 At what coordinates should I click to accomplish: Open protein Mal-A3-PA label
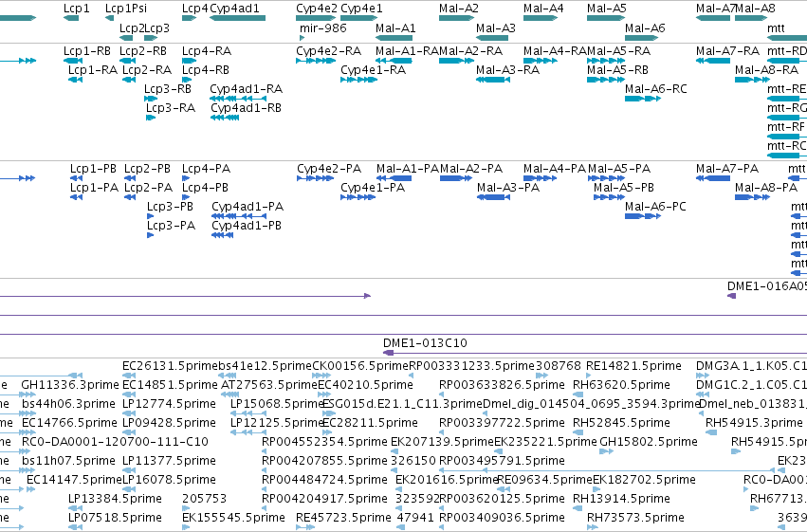(x=508, y=188)
